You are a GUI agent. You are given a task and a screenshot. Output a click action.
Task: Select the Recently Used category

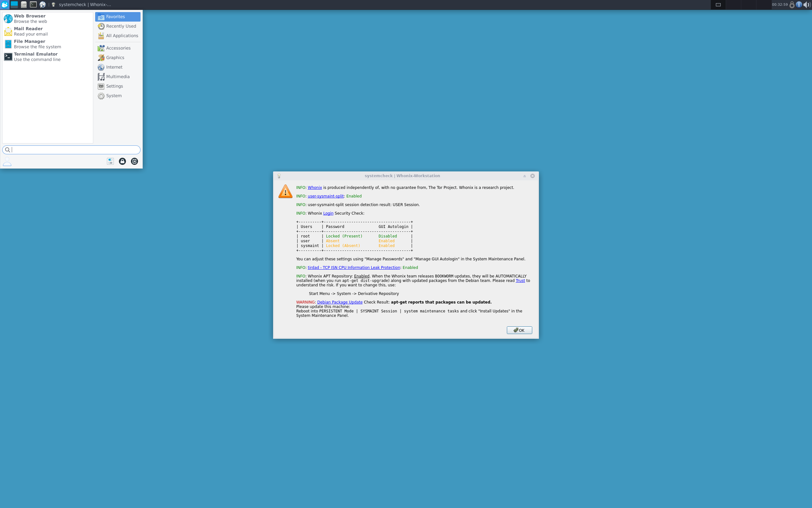tap(118, 26)
